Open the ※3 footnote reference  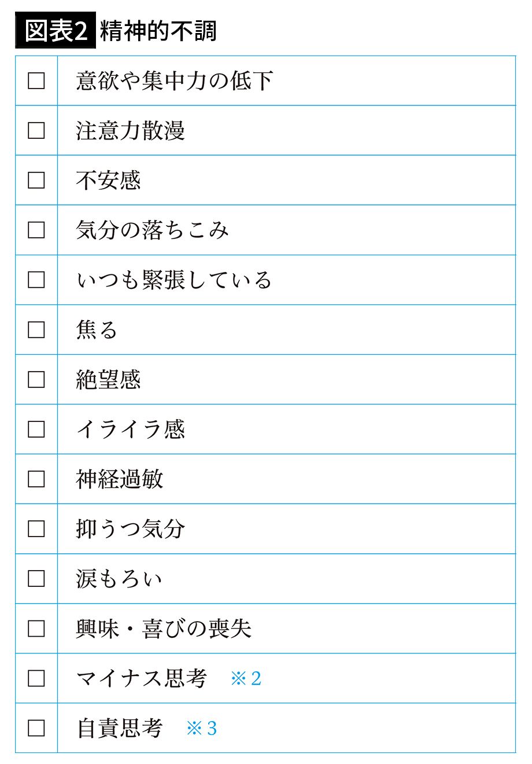[x=201, y=728]
